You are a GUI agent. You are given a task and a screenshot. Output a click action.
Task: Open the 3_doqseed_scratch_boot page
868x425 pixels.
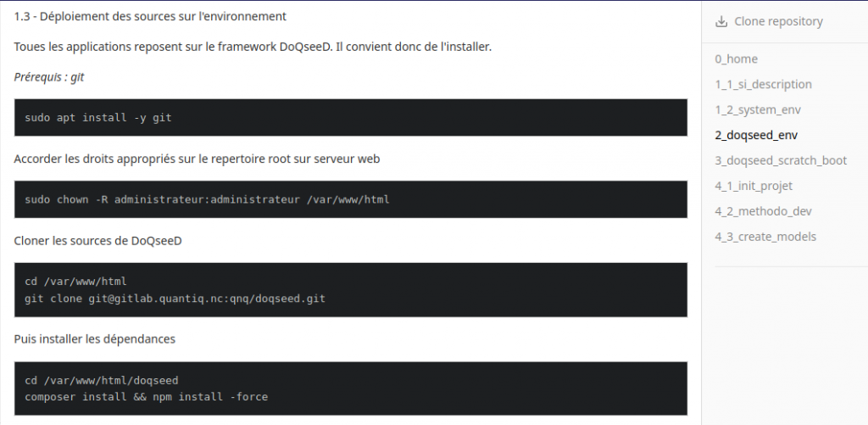click(781, 160)
